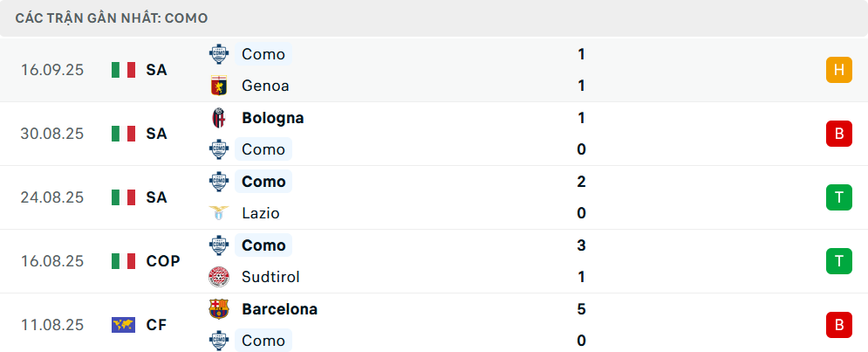Open the Sudtirol team link
868x352 pixels.
[x=270, y=277]
